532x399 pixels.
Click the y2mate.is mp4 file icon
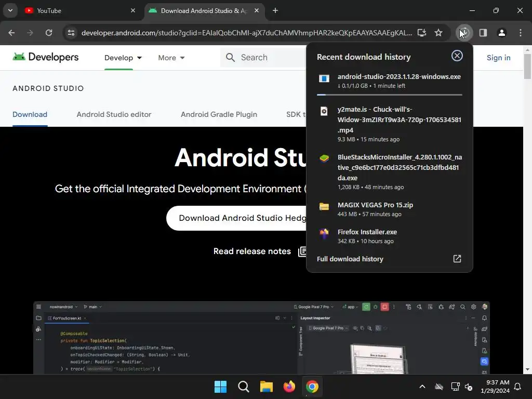point(324,111)
